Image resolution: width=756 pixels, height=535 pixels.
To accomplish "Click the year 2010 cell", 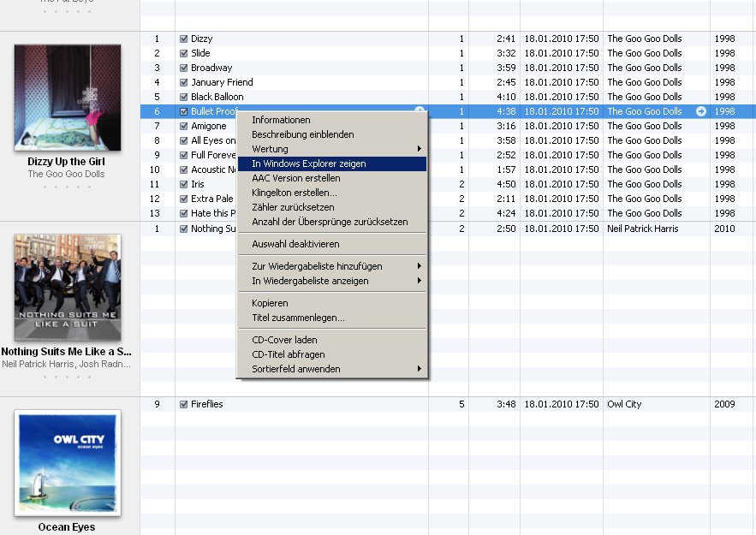I will 724,229.
